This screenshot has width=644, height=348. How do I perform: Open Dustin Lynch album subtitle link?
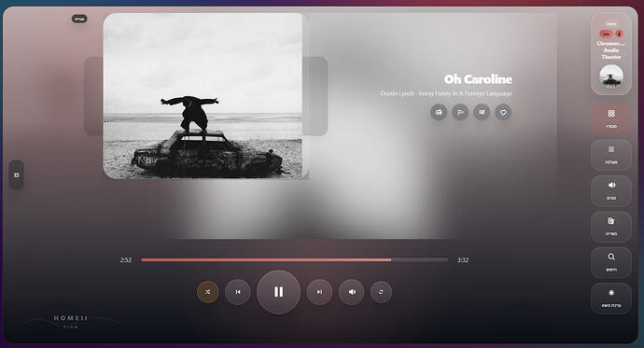[446, 93]
